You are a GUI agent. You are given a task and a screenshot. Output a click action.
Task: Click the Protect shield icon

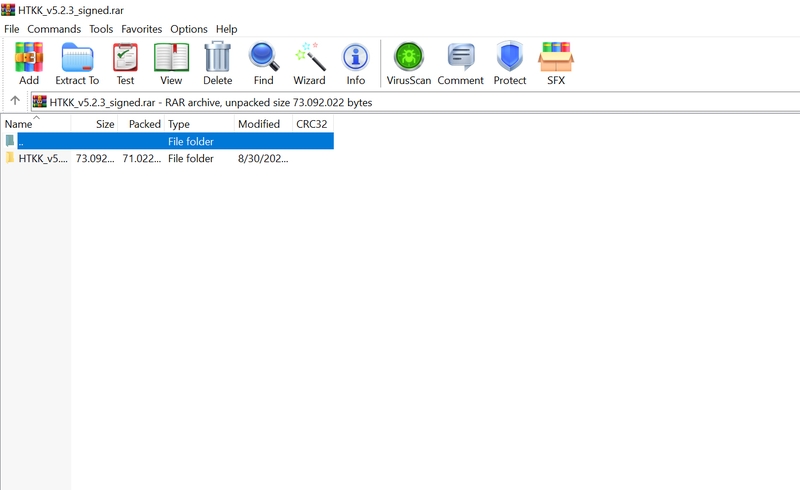pos(510,57)
